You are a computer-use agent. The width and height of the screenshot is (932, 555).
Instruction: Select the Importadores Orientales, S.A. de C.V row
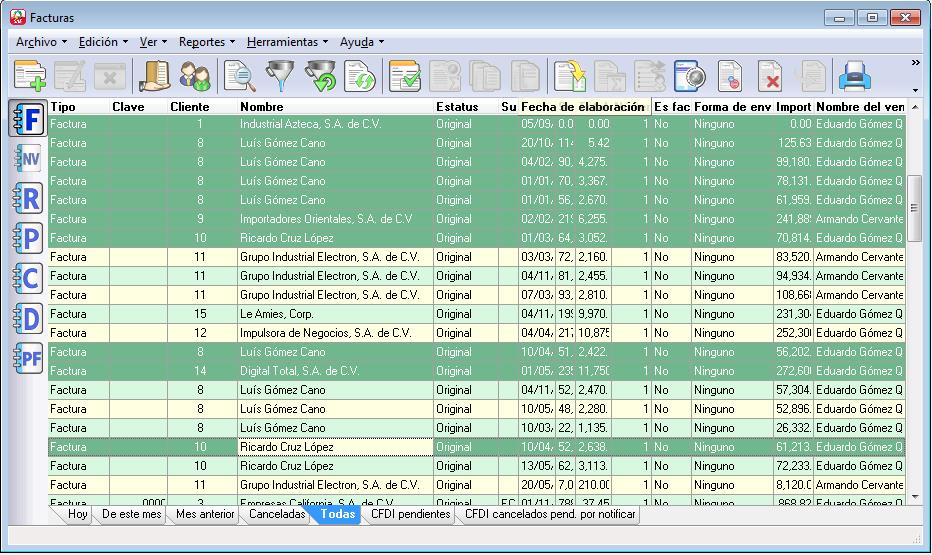pos(477,219)
